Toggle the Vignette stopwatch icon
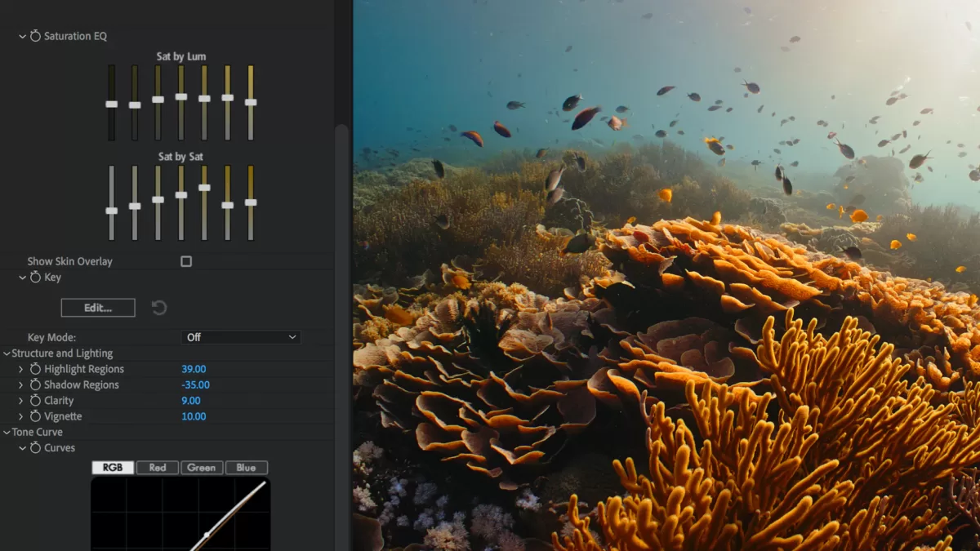 pos(35,416)
